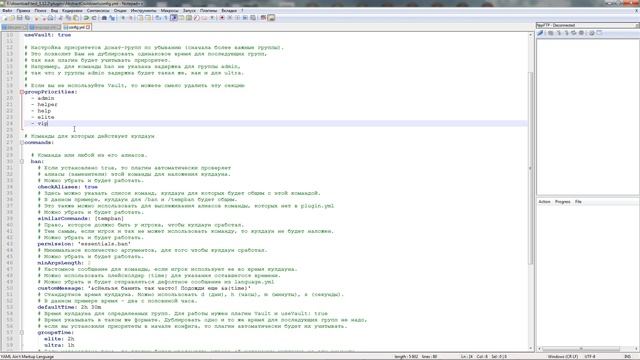
Task: Click the Print toolbar icon
Action: pos(51,18)
